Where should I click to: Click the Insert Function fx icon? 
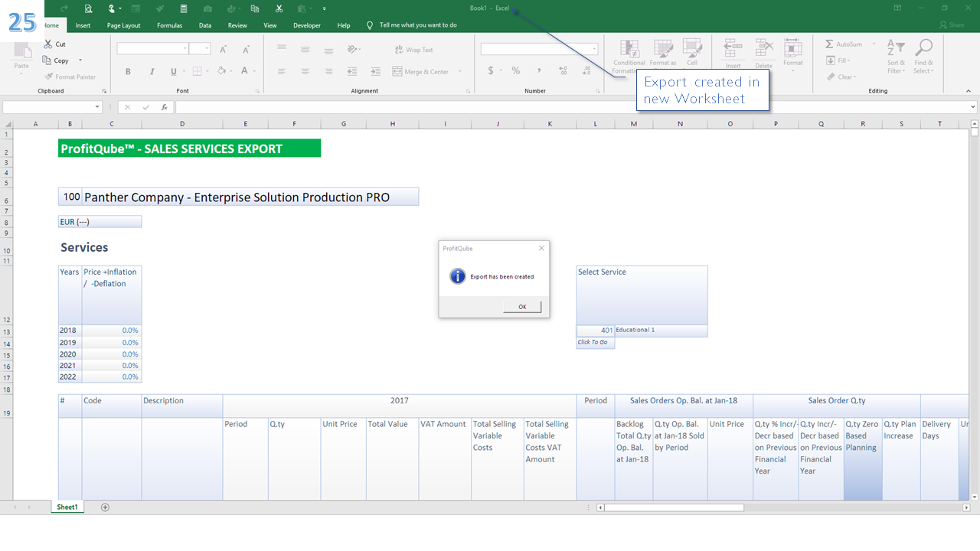tap(164, 107)
